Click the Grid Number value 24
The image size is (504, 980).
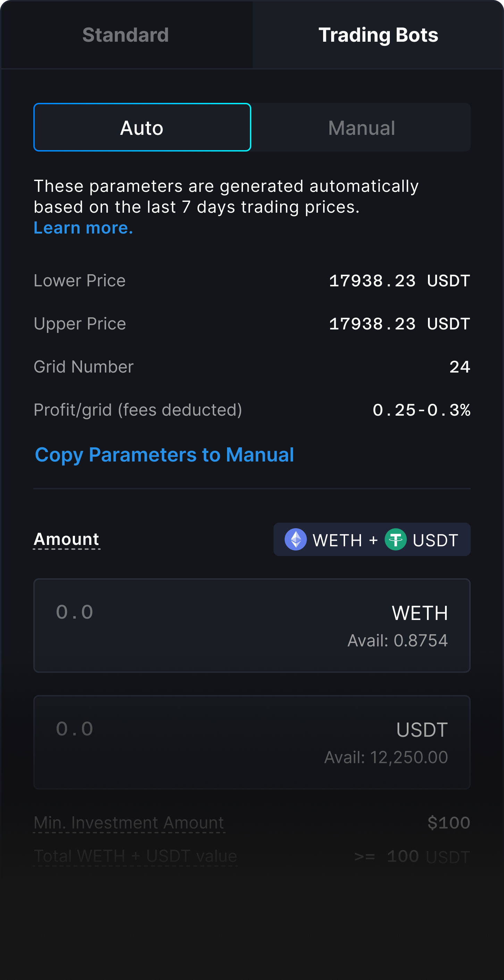pyautogui.click(x=460, y=367)
